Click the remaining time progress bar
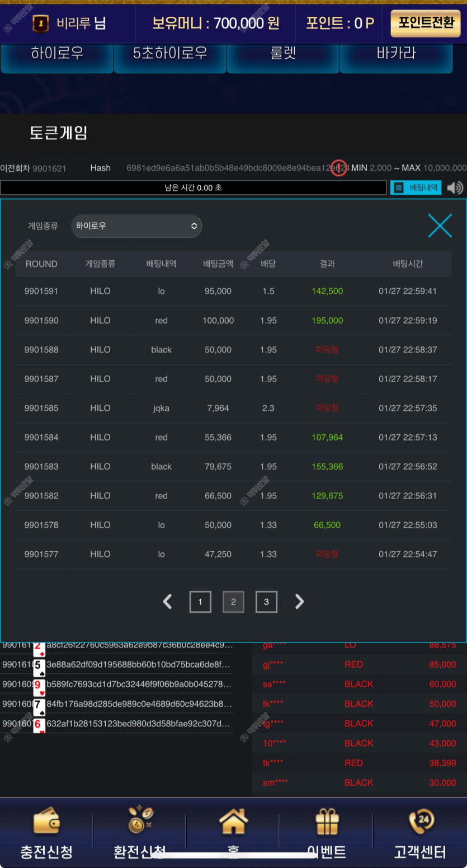This screenshot has width=467, height=868. [194, 188]
